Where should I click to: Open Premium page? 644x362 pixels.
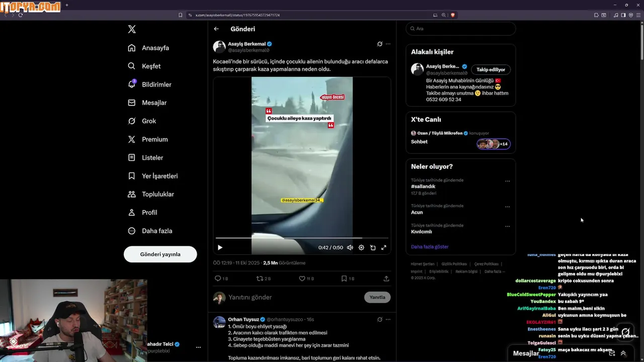click(x=148, y=139)
